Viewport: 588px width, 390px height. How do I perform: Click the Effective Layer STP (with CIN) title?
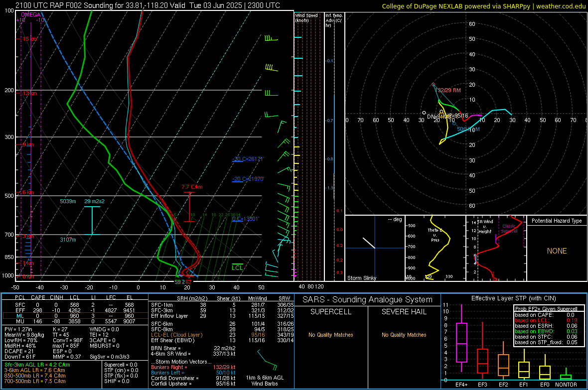click(514, 298)
